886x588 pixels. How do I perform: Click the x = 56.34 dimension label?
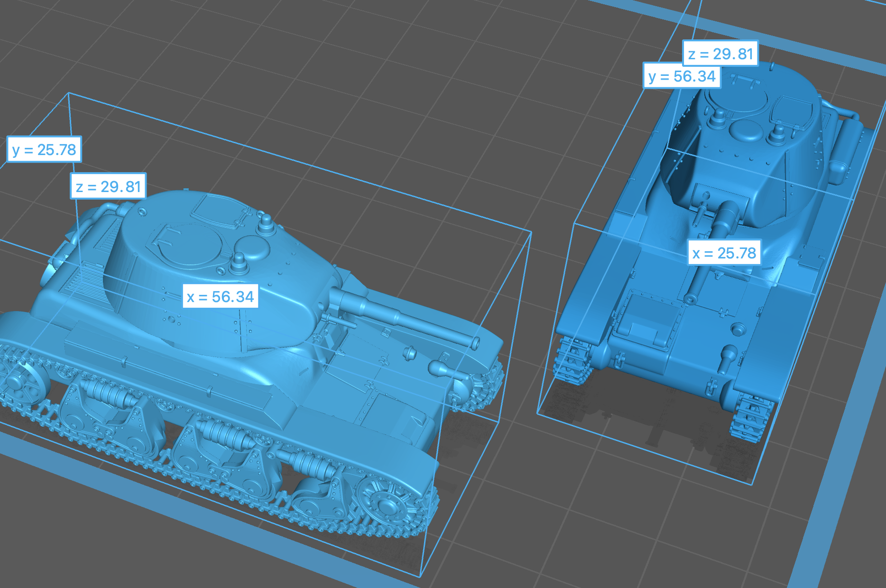click(x=221, y=296)
